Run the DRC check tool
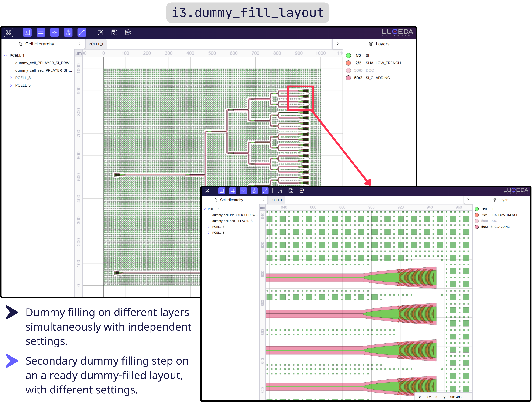This screenshot has height=414, width=532. pos(128,32)
